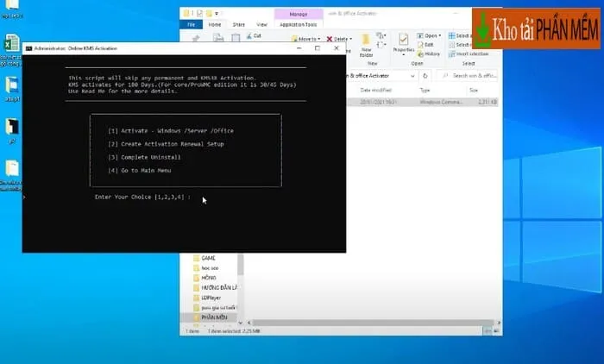The image size is (604, 364).
Task: Click the Refresh button beside address bar
Action: click(x=425, y=76)
